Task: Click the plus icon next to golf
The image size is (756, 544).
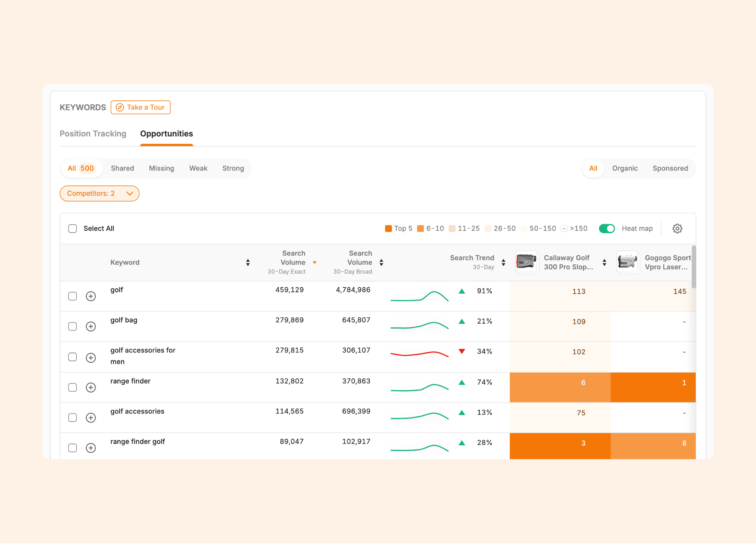Action: coord(91,296)
